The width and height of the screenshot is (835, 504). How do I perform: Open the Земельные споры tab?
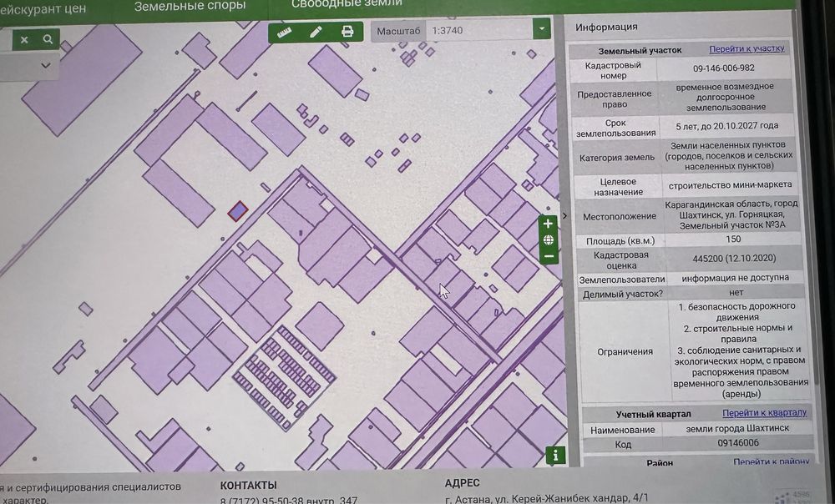[190, 6]
